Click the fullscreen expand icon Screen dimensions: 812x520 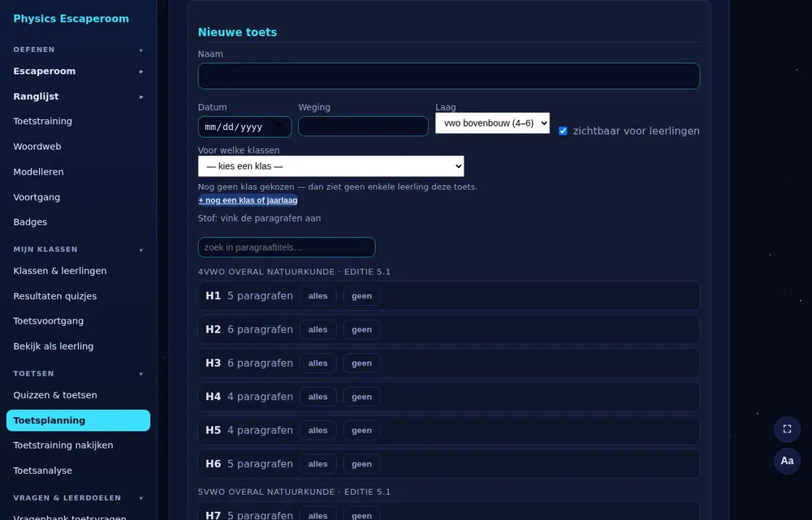click(787, 429)
